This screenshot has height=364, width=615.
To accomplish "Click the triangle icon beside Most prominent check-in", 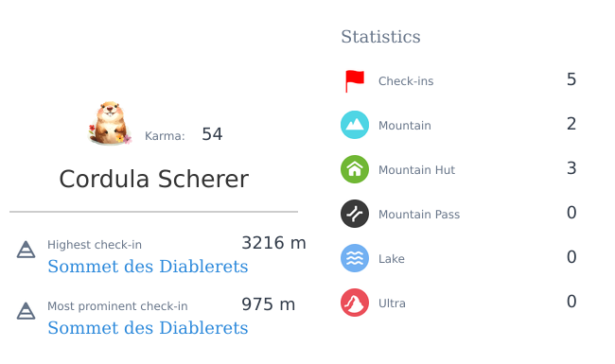I will [26, 311].
